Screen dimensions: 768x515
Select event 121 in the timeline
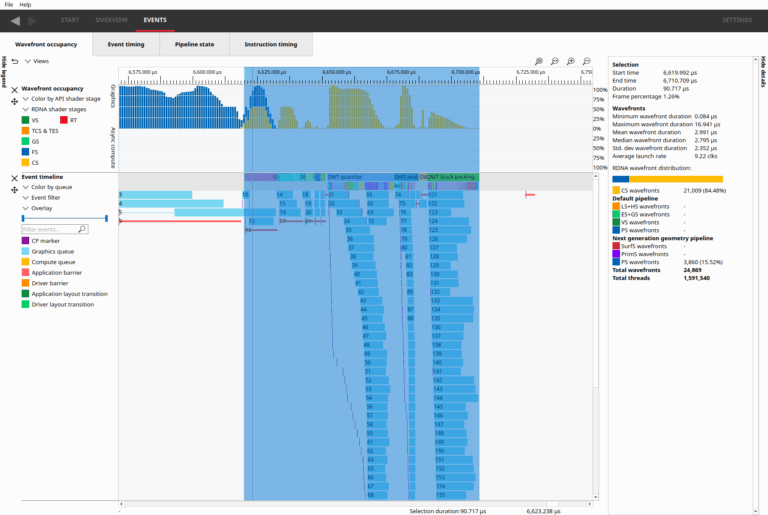pyautogui.click(x=446, y=195)
